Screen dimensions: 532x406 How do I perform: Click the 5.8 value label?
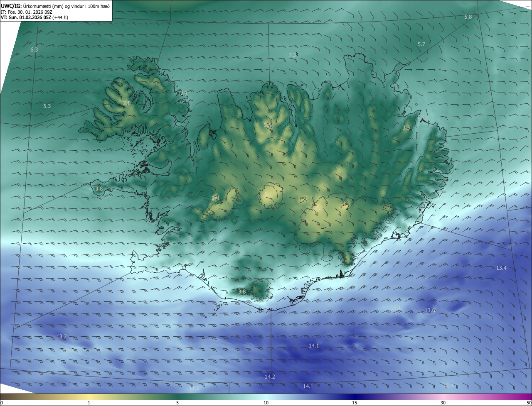point(468,17)
